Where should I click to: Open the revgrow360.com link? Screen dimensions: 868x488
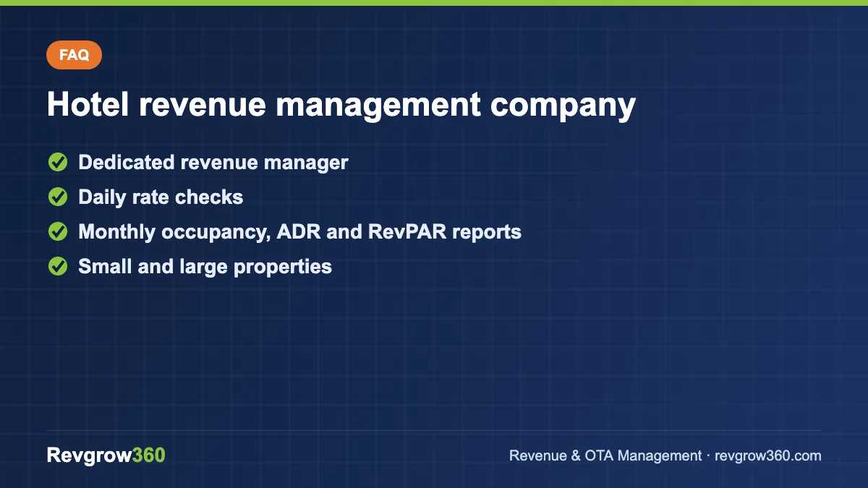pos(767,456)
